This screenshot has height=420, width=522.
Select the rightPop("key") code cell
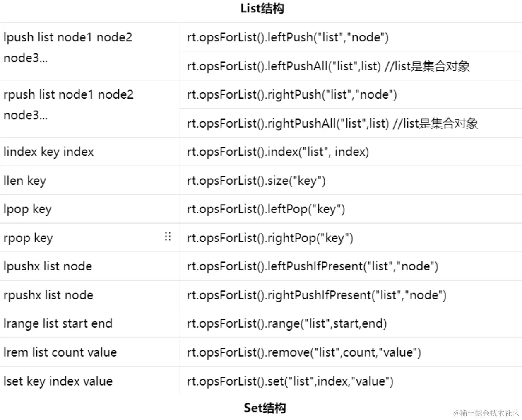tap(270, 238)
